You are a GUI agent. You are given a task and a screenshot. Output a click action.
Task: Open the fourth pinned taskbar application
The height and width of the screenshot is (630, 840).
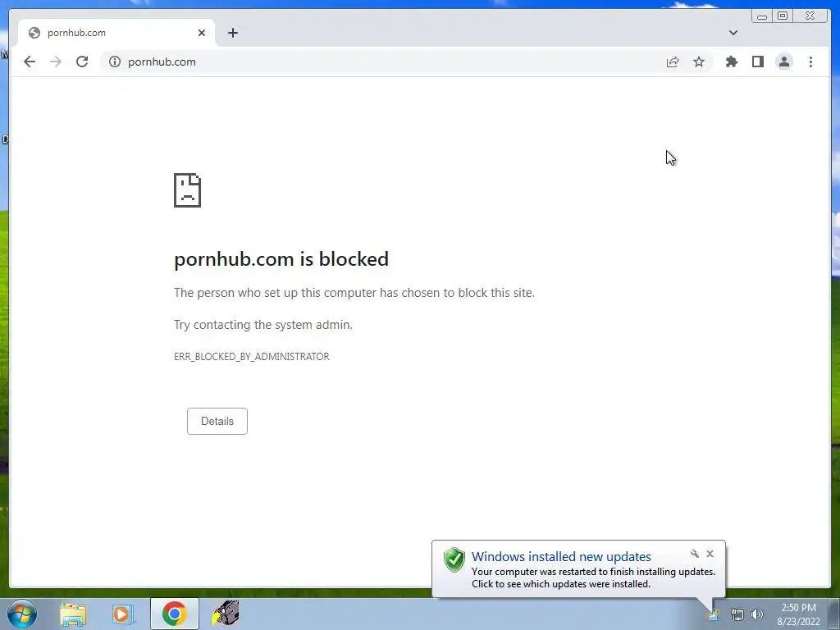226,614
